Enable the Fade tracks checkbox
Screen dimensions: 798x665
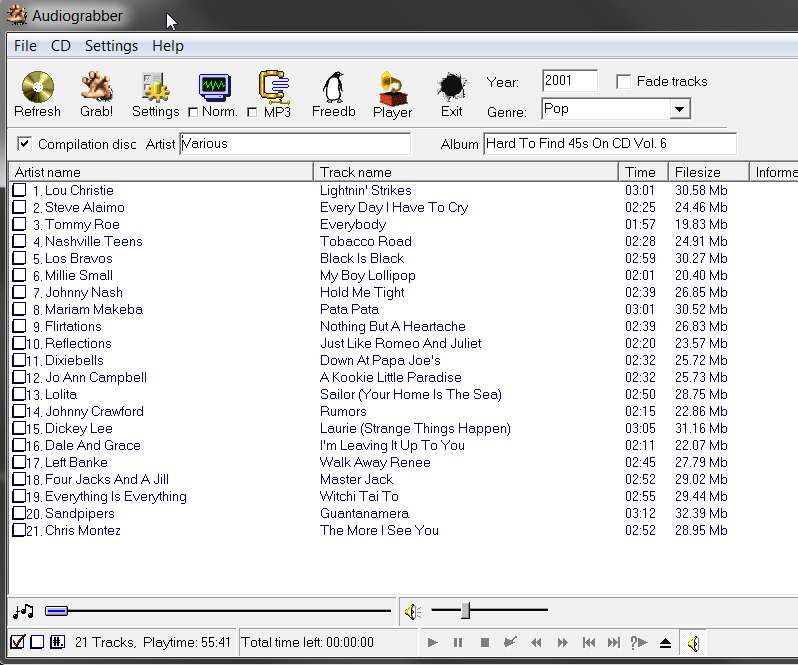tap(623, 81)
